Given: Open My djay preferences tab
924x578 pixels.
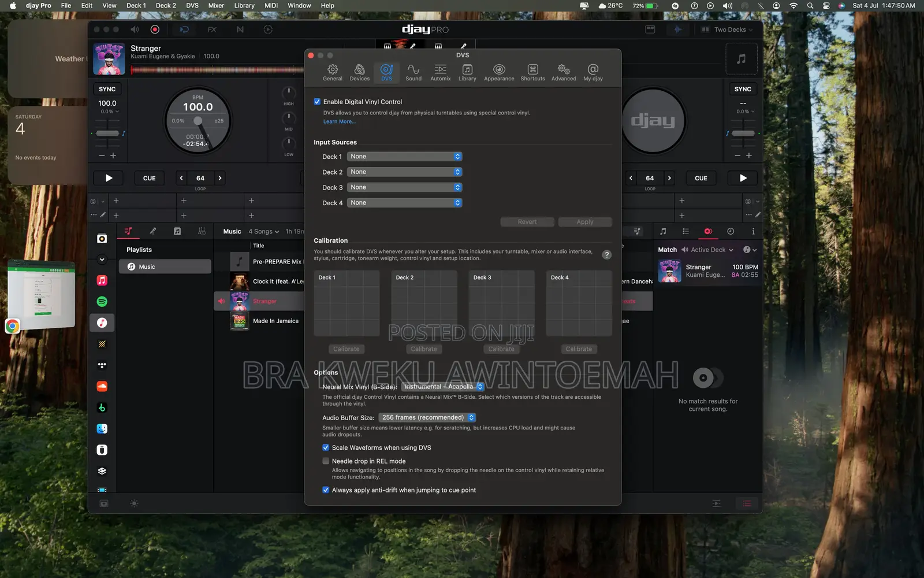Looking at the screenshot, I should pos(593,72).
